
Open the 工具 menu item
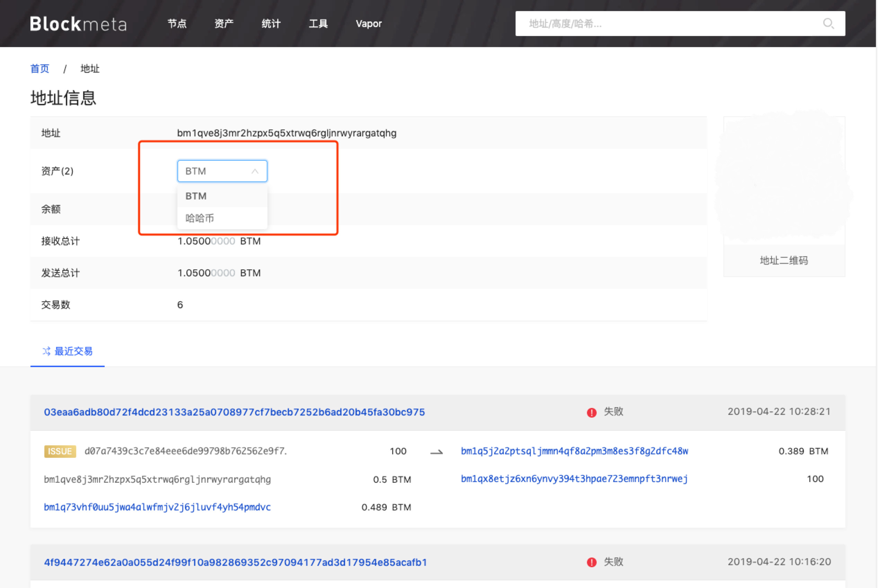pyautogui.click(x=318, y=24)
